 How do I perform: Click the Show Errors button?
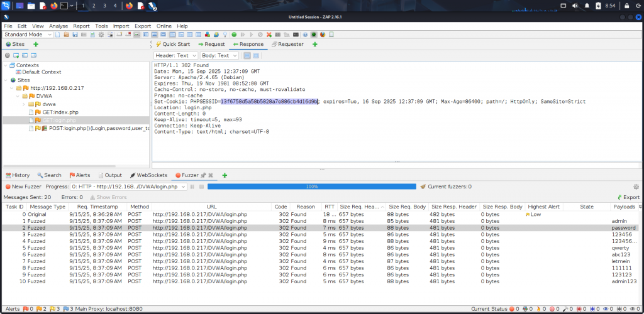pos(108,197)
